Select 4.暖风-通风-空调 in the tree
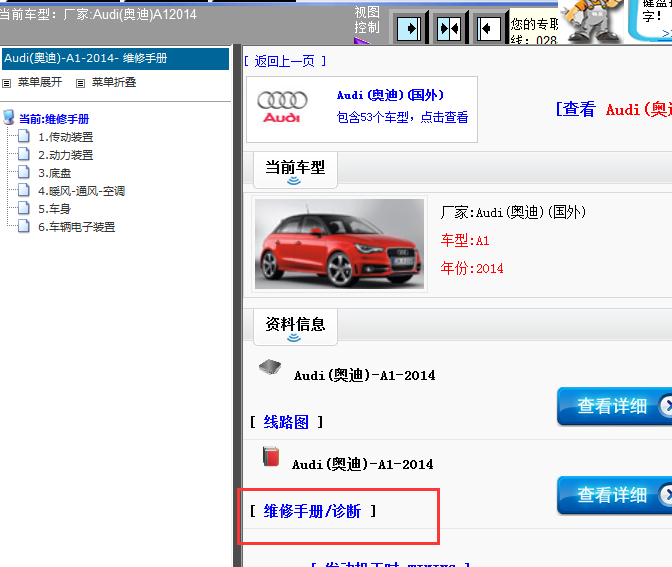The image size is (672, 567). click(x=81, y=191)
